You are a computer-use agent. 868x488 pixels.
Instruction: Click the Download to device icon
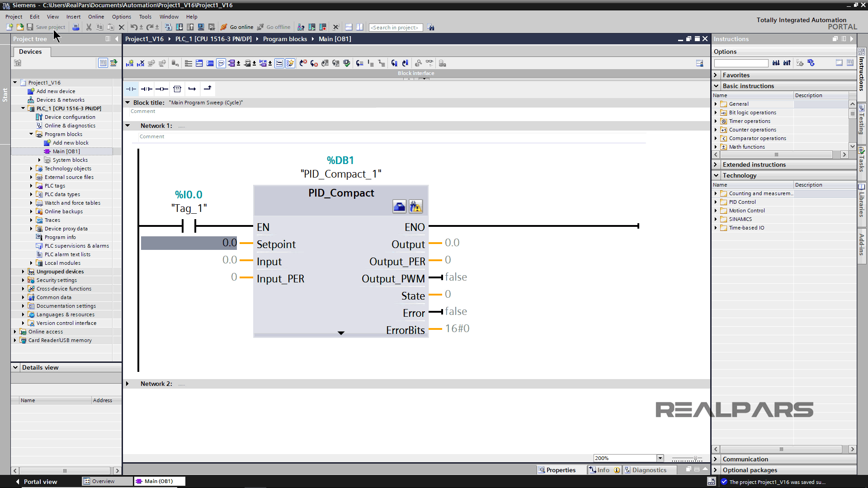[x=179, y=27]
